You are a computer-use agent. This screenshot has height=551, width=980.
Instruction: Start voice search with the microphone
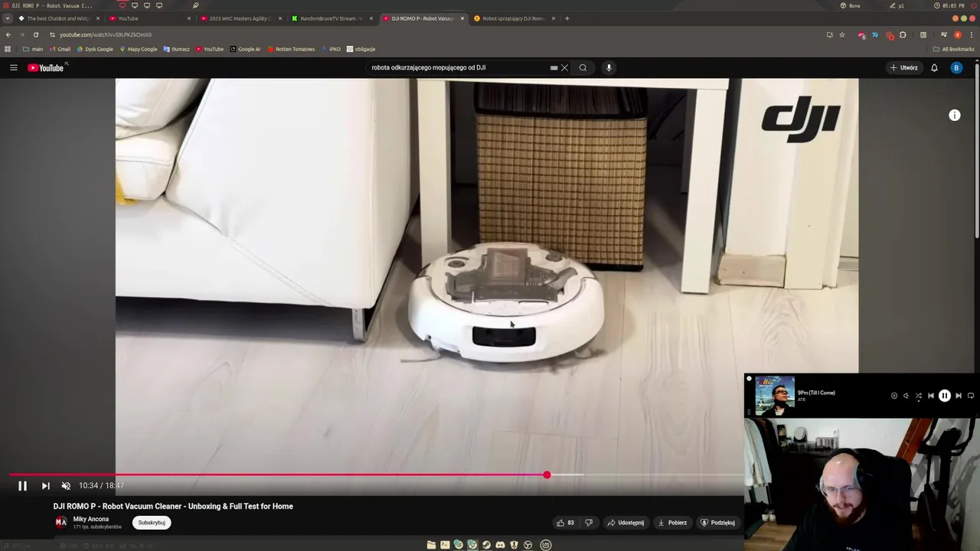(609, 67)
